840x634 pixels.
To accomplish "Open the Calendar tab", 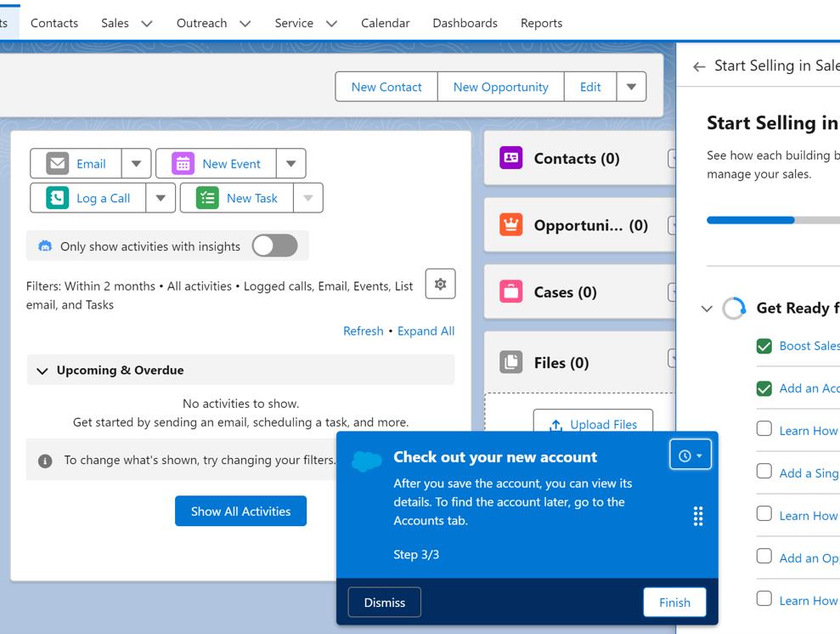I will 385,23.
